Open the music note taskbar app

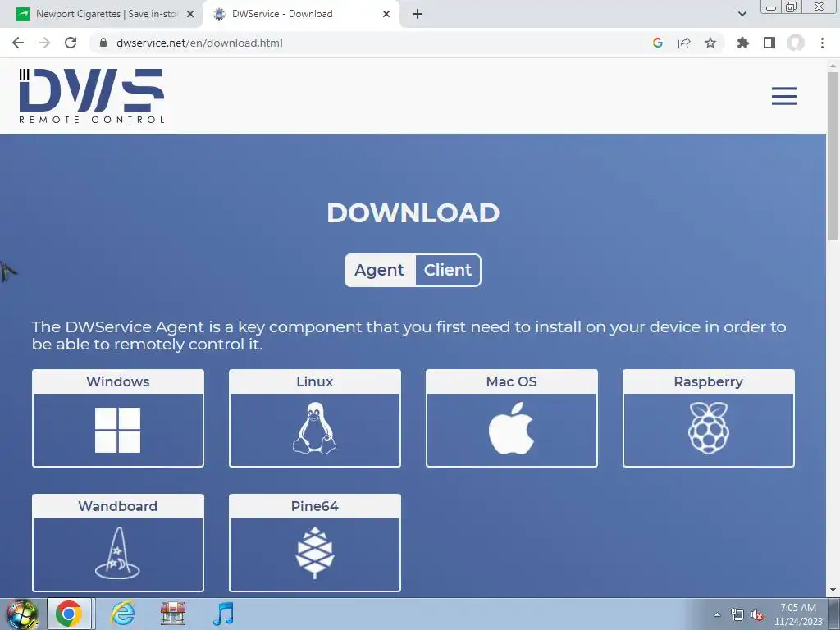coord(223,614)
